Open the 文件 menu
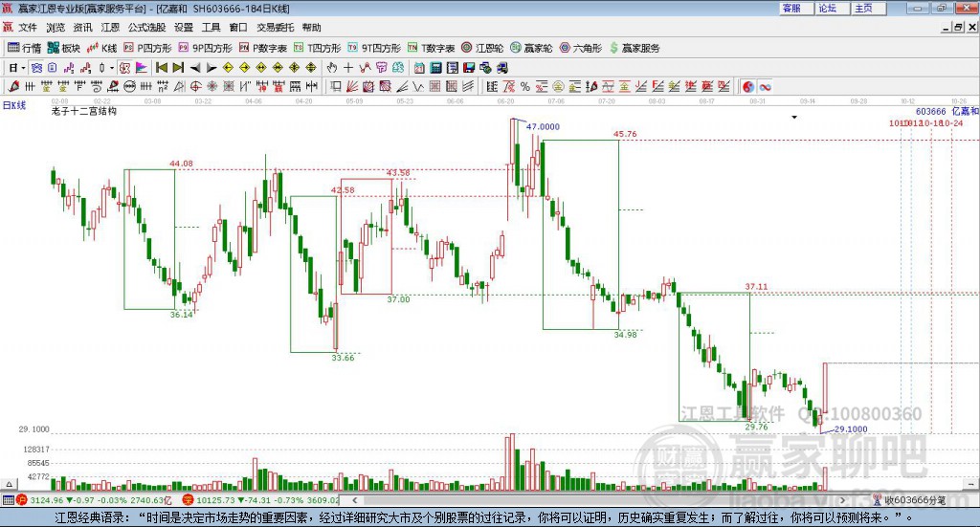Image resolution: width=980 pixels, height=527 pixels. 28,28
